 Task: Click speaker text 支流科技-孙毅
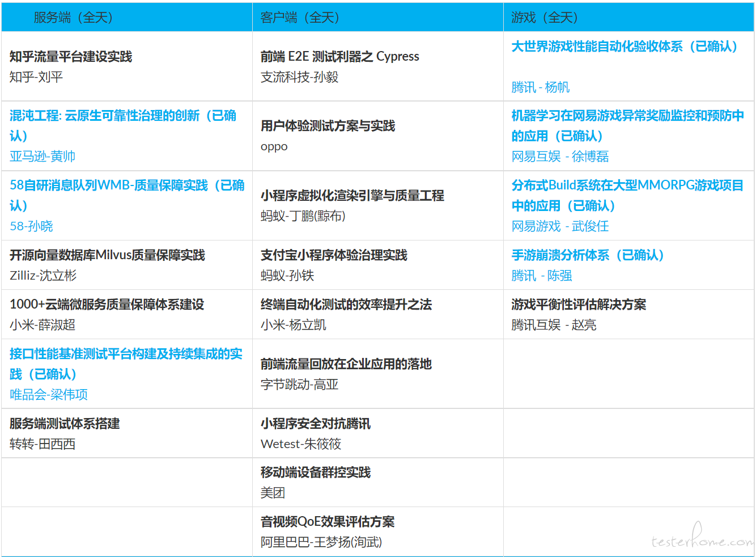300,77
